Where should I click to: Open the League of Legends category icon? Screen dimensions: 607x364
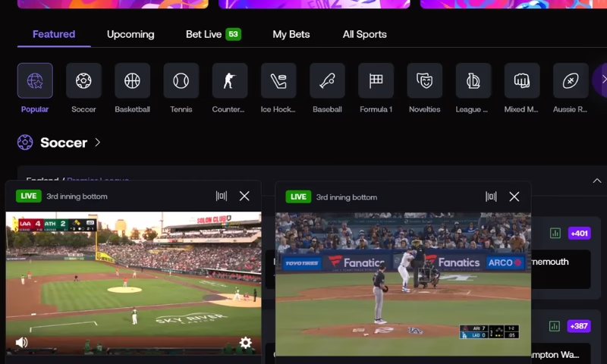coord(473,80)
